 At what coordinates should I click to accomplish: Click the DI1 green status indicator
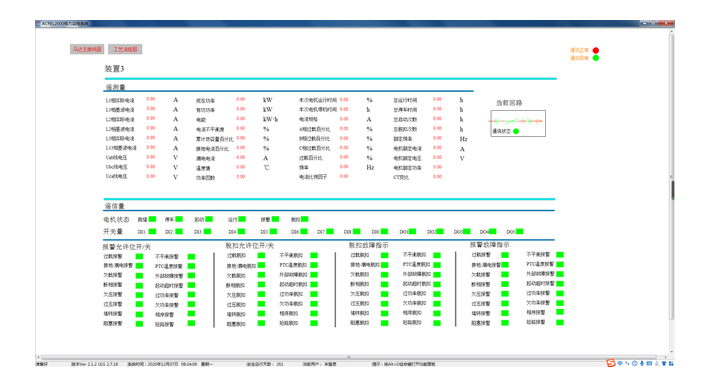(x=152, y=232)
